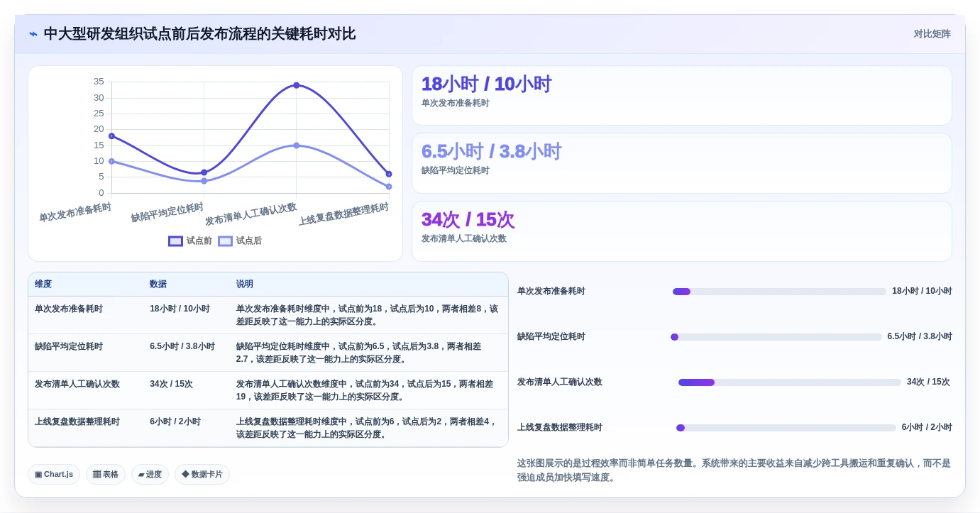Click the 表格 tag chip
This screenshot has width=980, height=513.
tap(106, 474)
